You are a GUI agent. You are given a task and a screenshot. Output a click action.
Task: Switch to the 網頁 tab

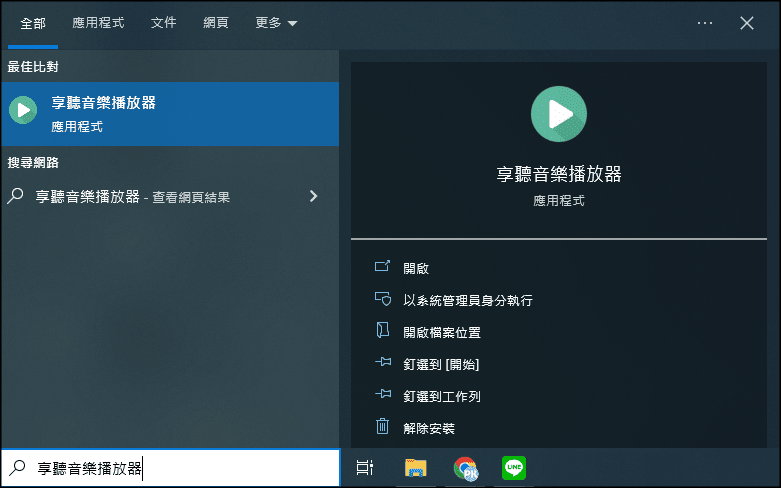tap(216, 23)
